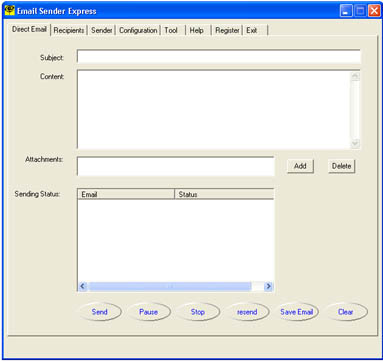Go to the Configuration tab
This screenshot has width=383, height=362.
pyautogui.click(x=138, y=30)
